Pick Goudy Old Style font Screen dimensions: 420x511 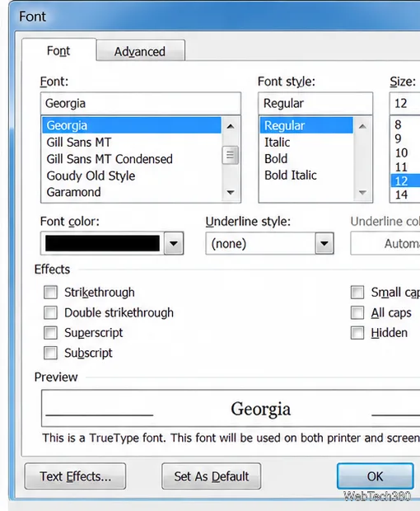pos(132,176)
